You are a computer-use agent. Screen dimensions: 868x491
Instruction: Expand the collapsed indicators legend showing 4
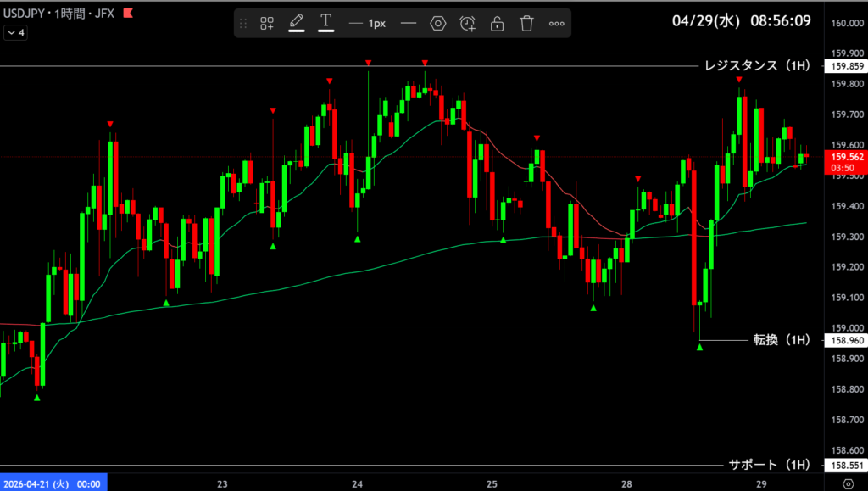coord(15,33)
